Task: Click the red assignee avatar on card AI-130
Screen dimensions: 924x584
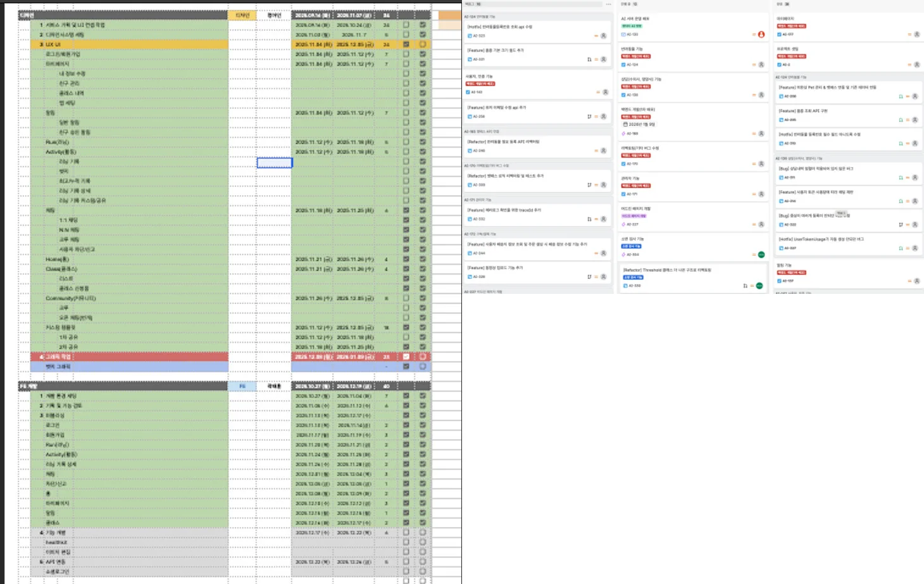Action: tap(761, 34)
